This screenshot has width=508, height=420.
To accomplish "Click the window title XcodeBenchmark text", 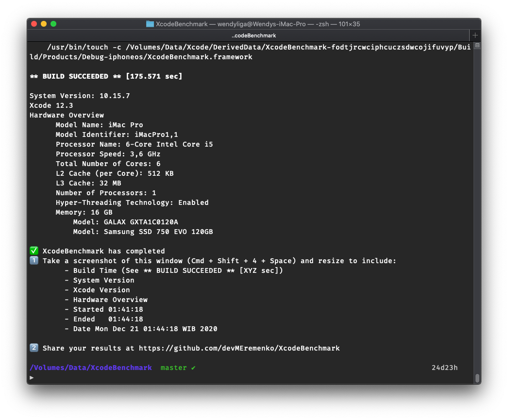I will (x=182, y=24).
